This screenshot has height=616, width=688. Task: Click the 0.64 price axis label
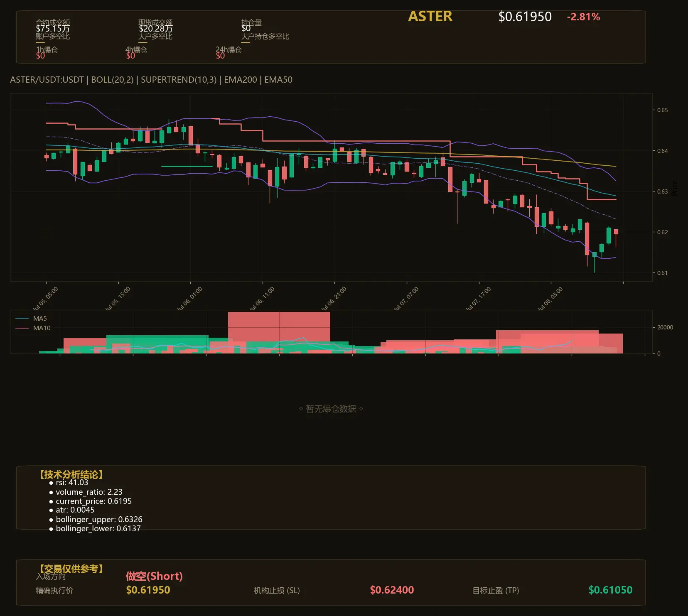[662, 151]
